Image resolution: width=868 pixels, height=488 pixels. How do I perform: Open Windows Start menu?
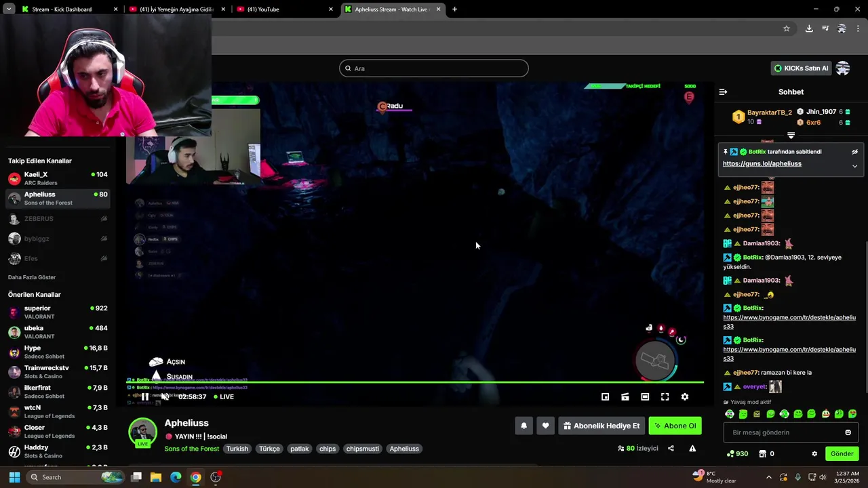pos(14,477)
